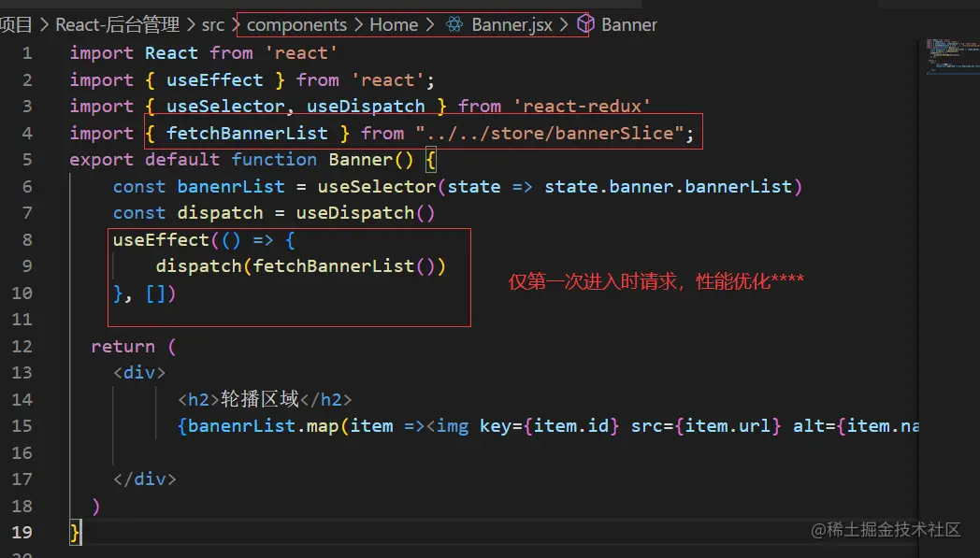Click the empty dependency array '[]' on line 10
This screenshot has height=558, width=980.
pyautogui.click(x=155, y=293)
